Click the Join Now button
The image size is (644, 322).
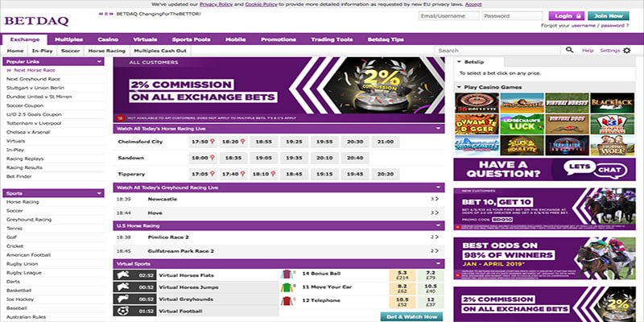click(609, 16)
